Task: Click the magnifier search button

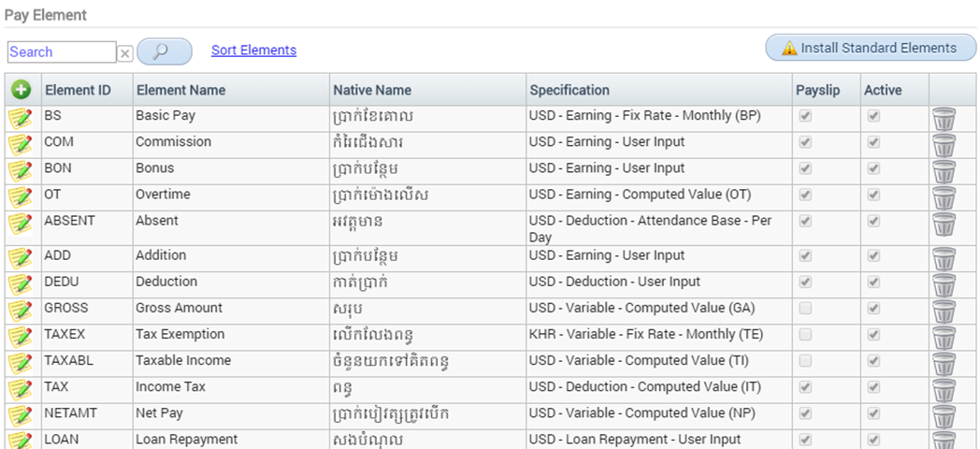Action: click(x=165, y=51)
